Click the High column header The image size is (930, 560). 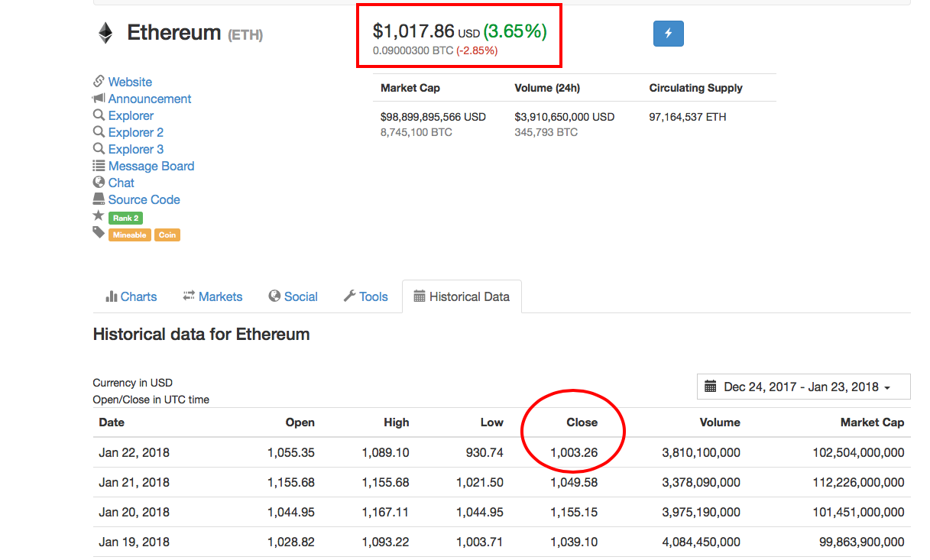(397, 422)
